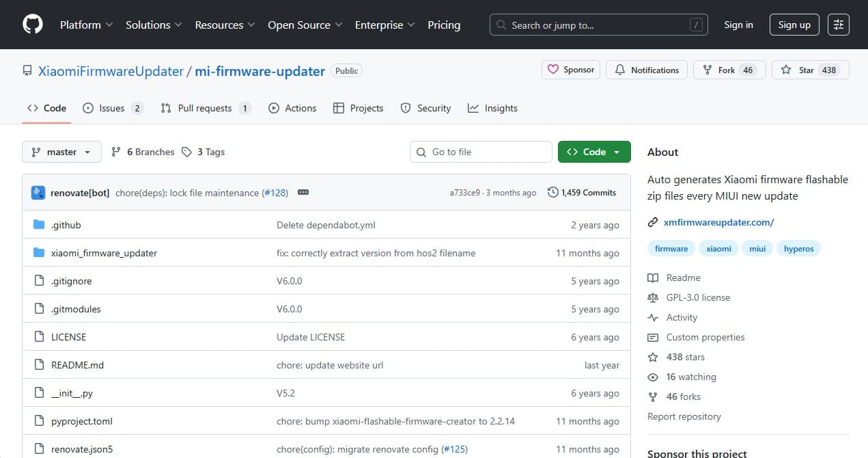
Task: Visit the xmfirmwareupdater.com website link
Action: (718, 222)
